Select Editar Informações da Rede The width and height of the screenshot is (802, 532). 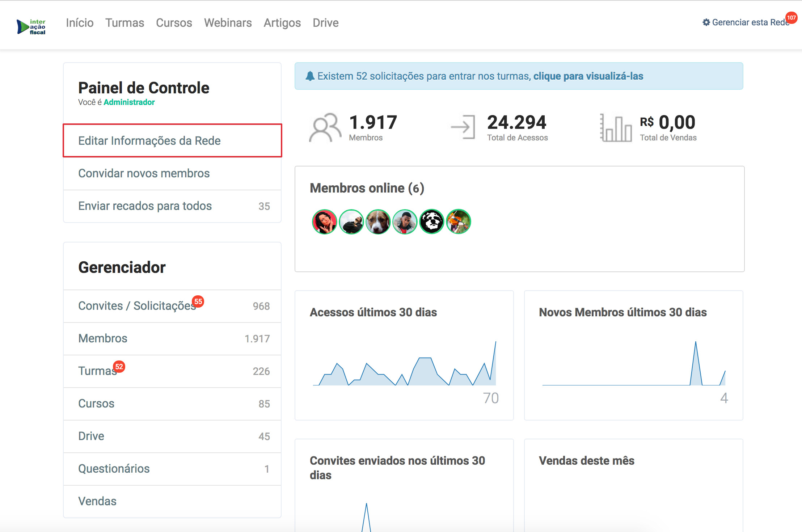149,140
